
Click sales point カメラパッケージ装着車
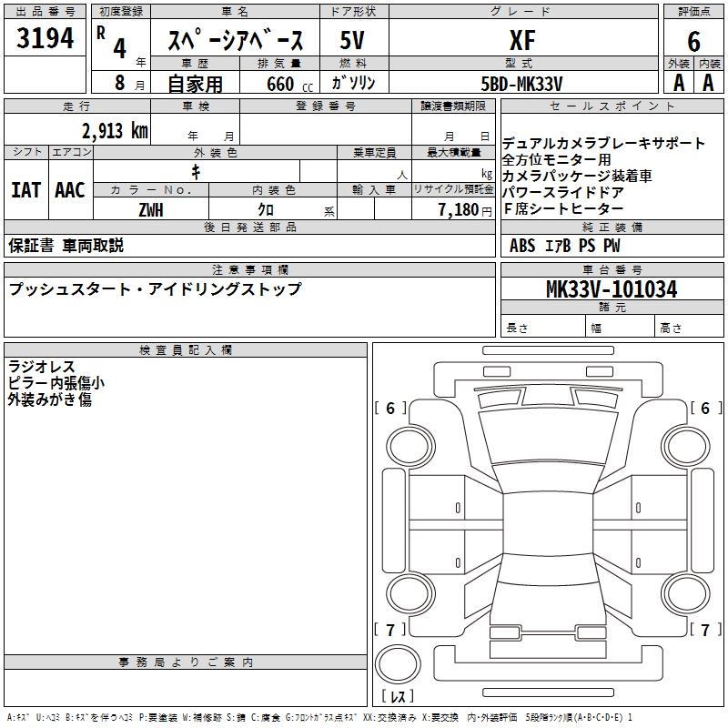pos(577,176)
